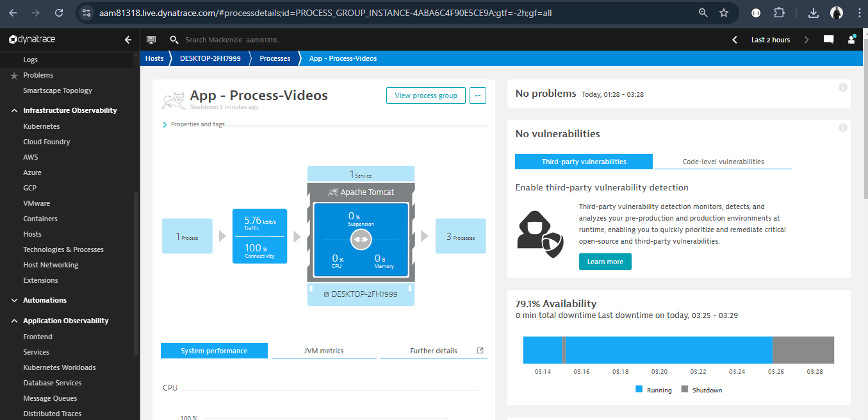Open the three-dot more options button

[x=478, y=96]
